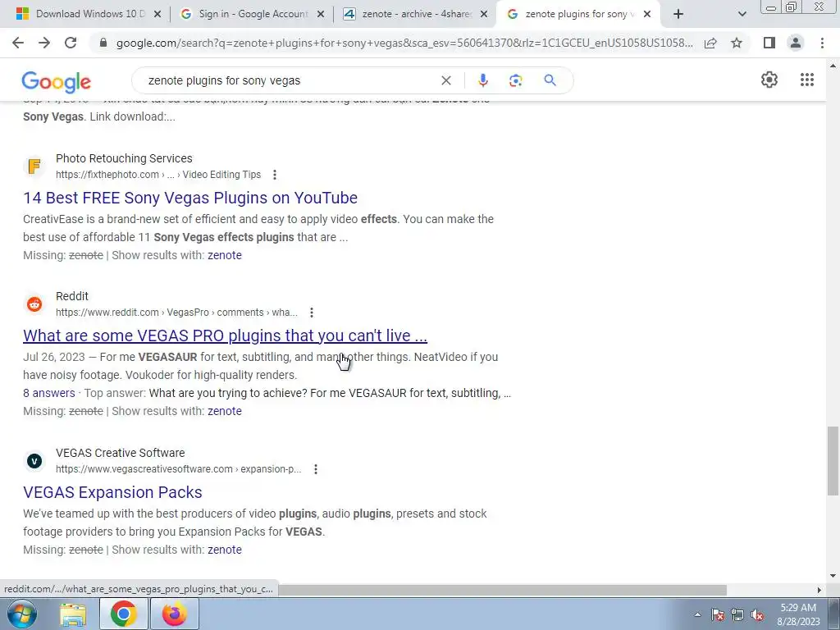
Task: Bookmark this page with star icon
Action: tap(737, 43)
